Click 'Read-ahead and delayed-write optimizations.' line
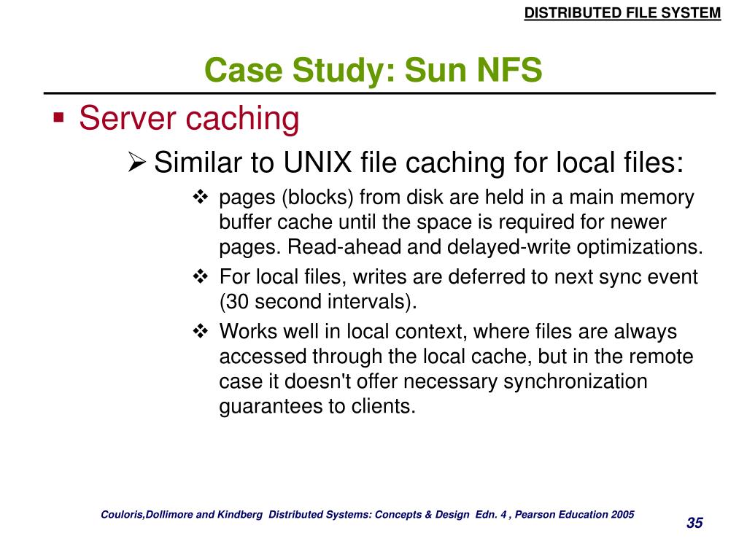Image resolution: width=747 pixels, height=560 pixels. pyautogui.click(x=461, y=246)
